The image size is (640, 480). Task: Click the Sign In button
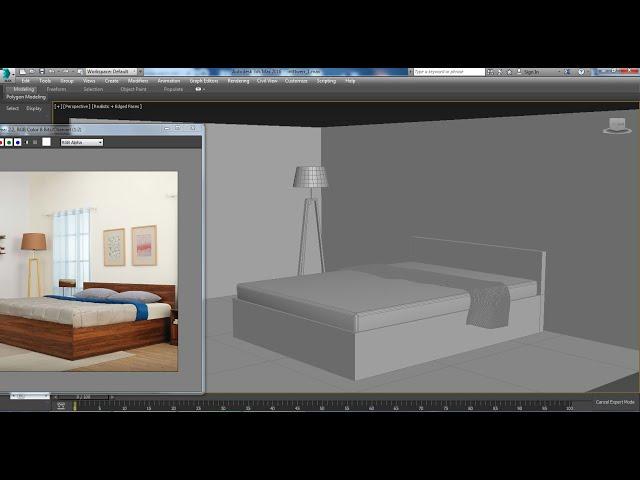pos(528,72)
